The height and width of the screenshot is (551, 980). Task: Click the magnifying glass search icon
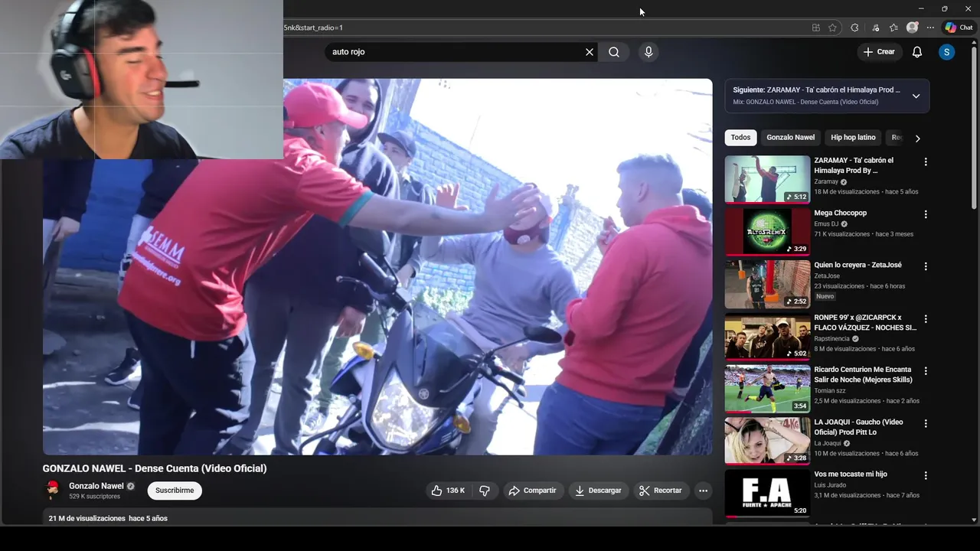coord(614,52)
